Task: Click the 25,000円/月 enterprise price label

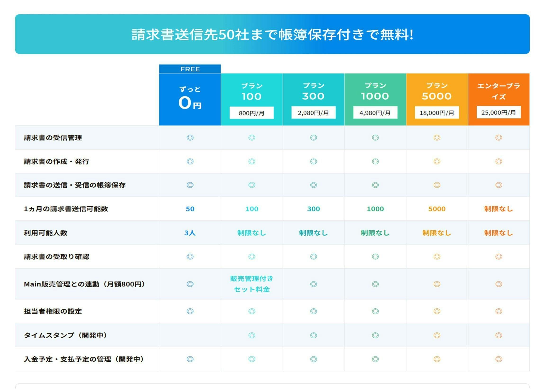Action: point(499,112)
